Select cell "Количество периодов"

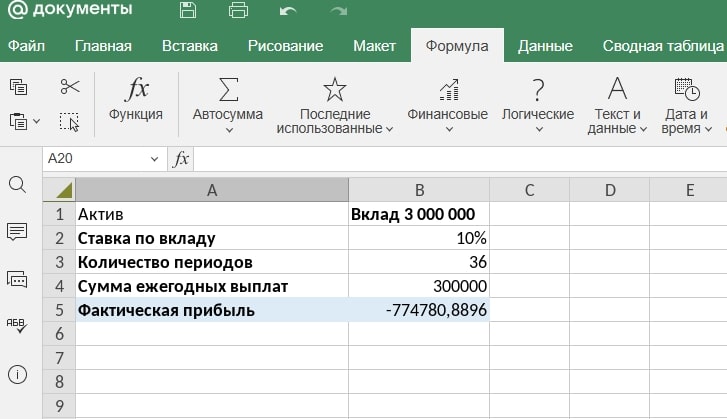pyautogui.click(x=212, y=262)
